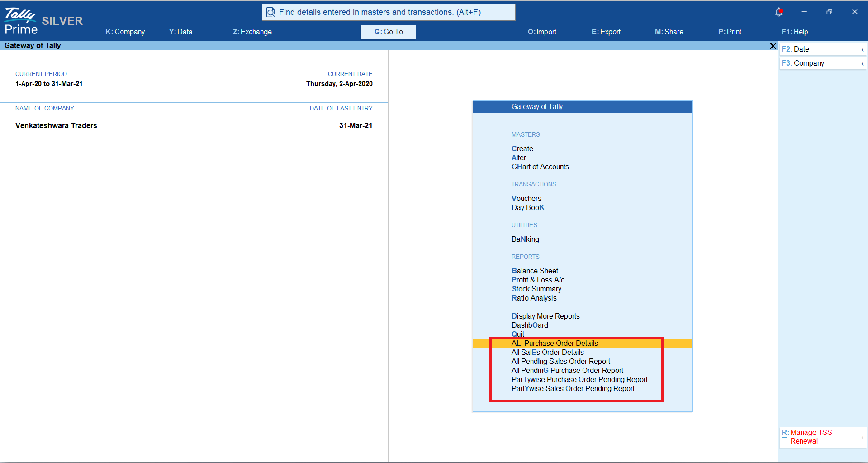This screenshot has height=463, width=868.
Task: Click the search magnifier icon in Find bar
Action: point(270,12)
